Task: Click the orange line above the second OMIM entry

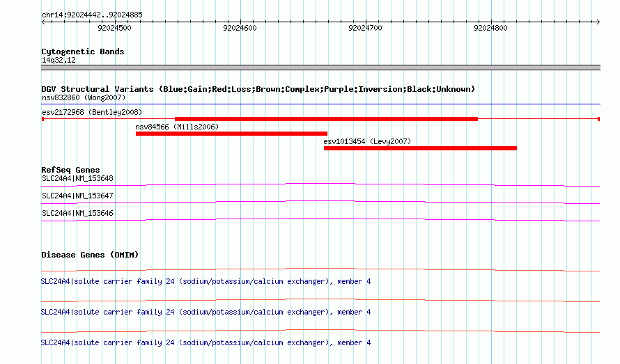Action: (320, 300)
